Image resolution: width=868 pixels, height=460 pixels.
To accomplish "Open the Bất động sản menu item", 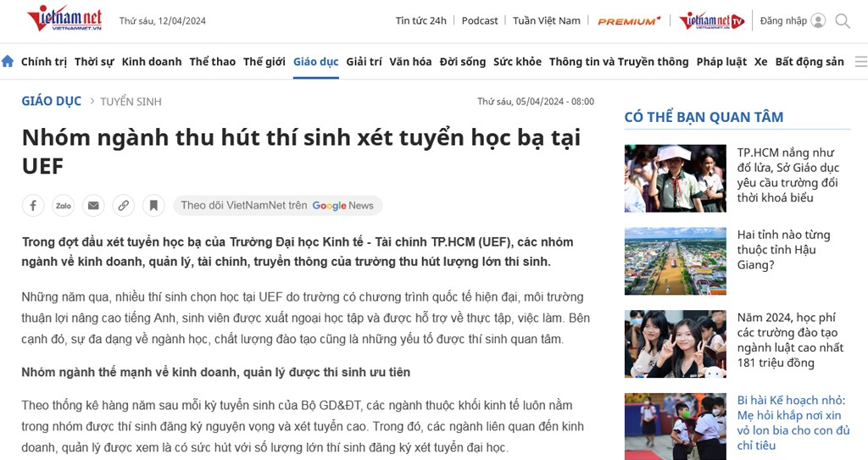I will (x=810, y=62).
